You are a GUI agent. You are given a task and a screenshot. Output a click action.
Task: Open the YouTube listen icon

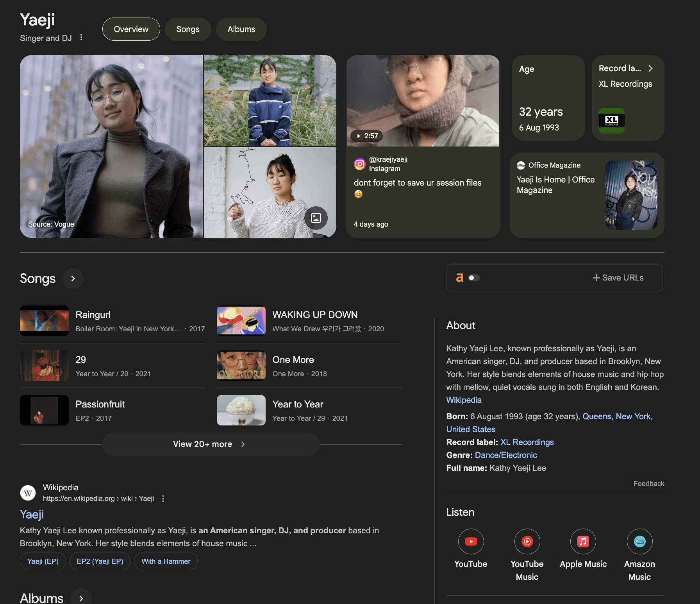click(x=471, y=541)
